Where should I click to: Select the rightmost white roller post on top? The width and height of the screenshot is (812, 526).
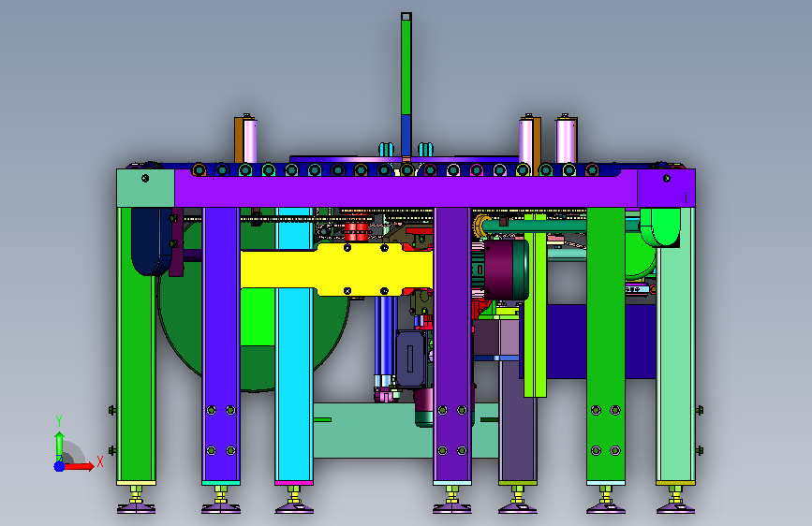tap(565, 139)
